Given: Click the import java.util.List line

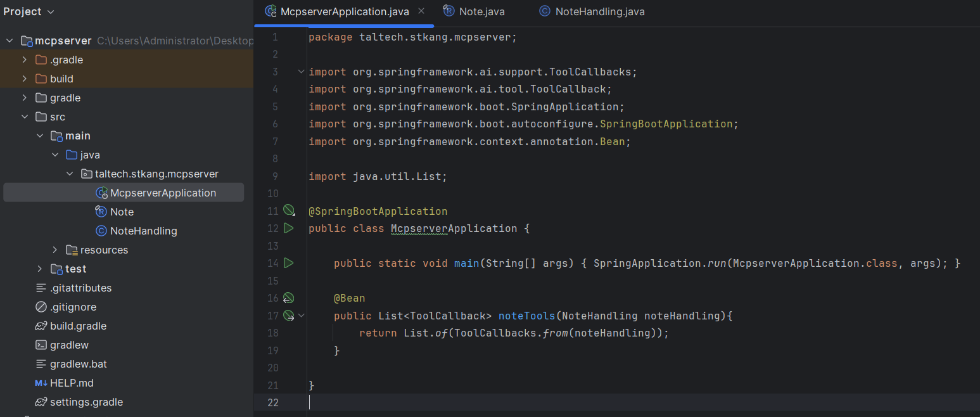Looking at the screenshot, I should coord(378,176).
